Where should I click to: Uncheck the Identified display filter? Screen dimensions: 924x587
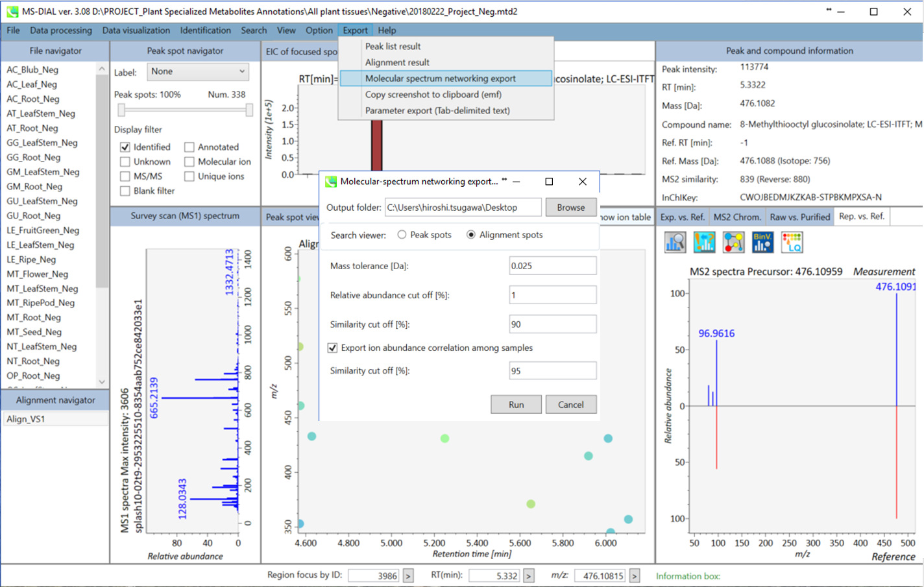coord(125,147)
